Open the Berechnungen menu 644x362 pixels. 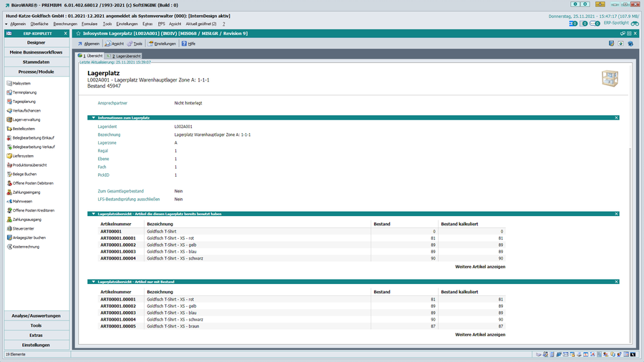click(x=65, y=24)
